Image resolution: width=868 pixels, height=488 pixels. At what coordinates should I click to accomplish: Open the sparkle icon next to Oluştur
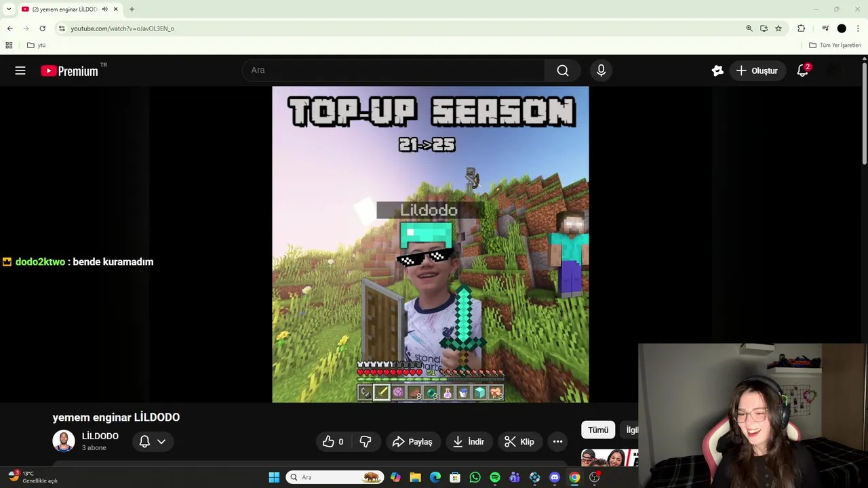click(717, 70)
